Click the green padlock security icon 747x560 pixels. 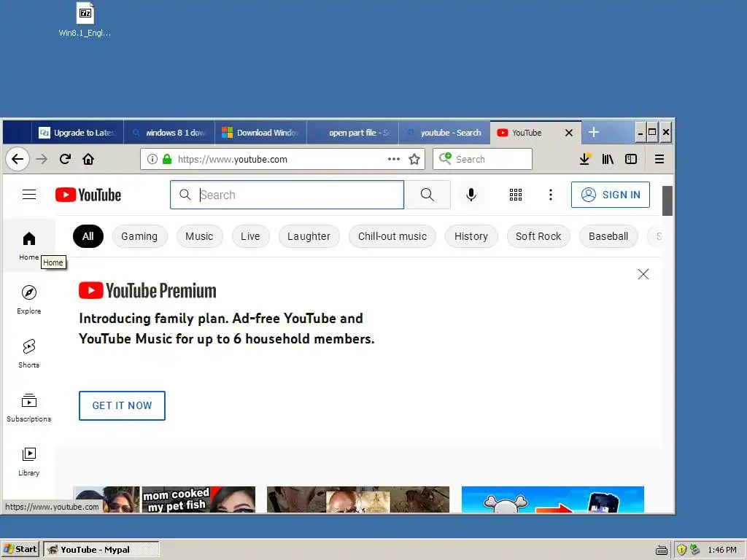[x=167, y=159]
